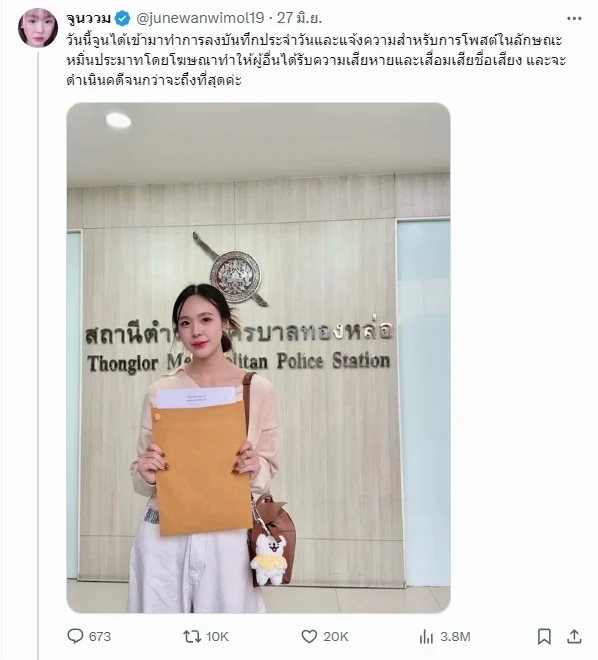Image resolution: width=598 pixels, height=660 pixels.
Task: Click the 20K likes count
Action: tap(336, 636)
